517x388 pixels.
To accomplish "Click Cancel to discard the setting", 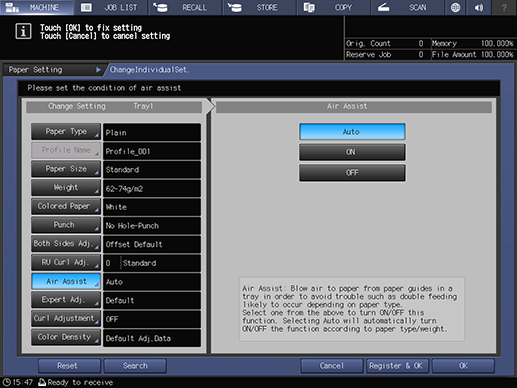I will point(332,366).
